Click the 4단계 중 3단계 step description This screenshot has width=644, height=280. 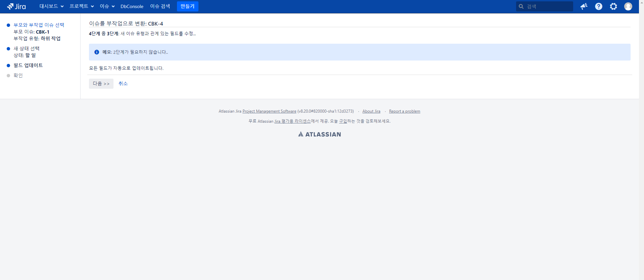tap(142, 34)
